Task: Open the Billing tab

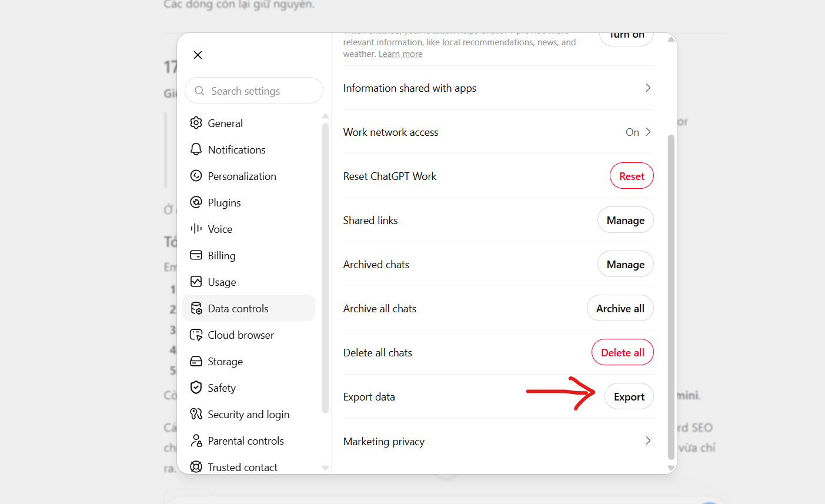Action: click(249, 255)
